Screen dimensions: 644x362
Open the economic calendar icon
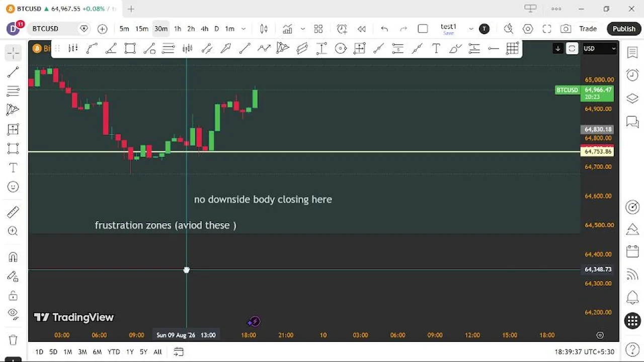coord(632,251)
